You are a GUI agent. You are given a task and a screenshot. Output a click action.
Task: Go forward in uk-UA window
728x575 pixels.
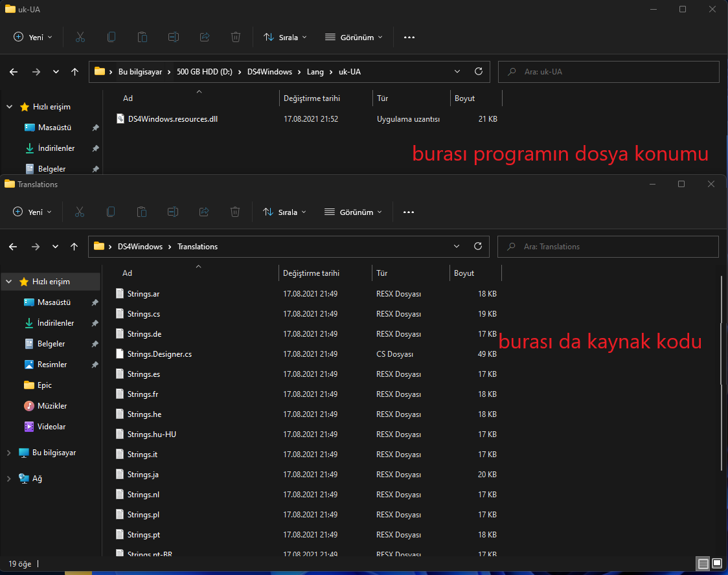(36, 72)
